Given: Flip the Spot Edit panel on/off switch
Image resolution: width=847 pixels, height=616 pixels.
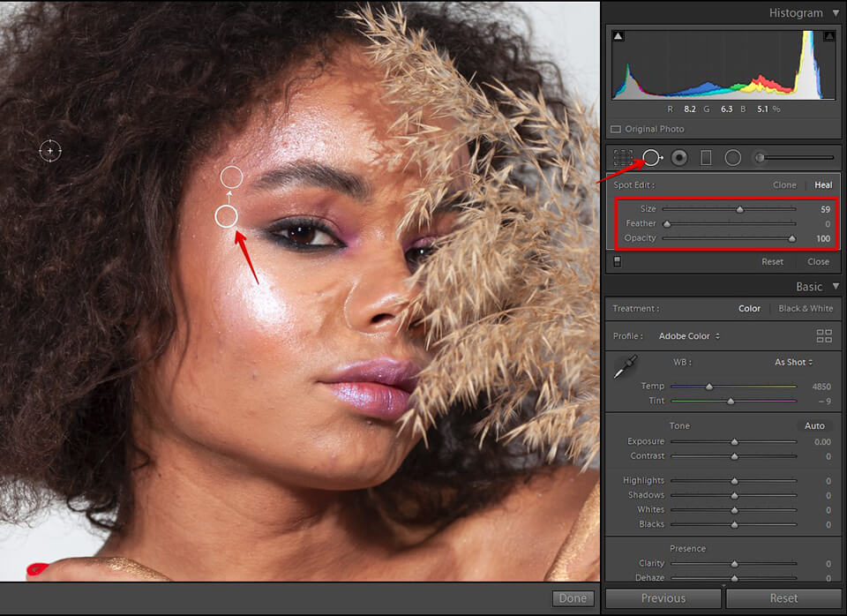Looking at the screenshot, I should point(616,261).
